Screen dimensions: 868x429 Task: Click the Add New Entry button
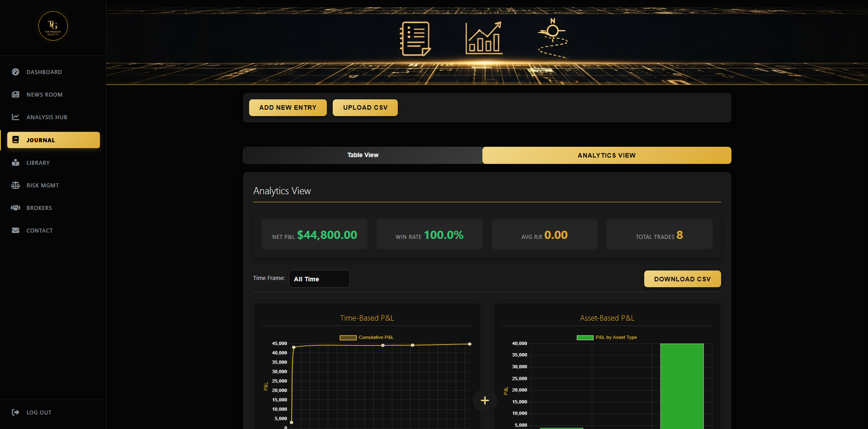[288, 107]
